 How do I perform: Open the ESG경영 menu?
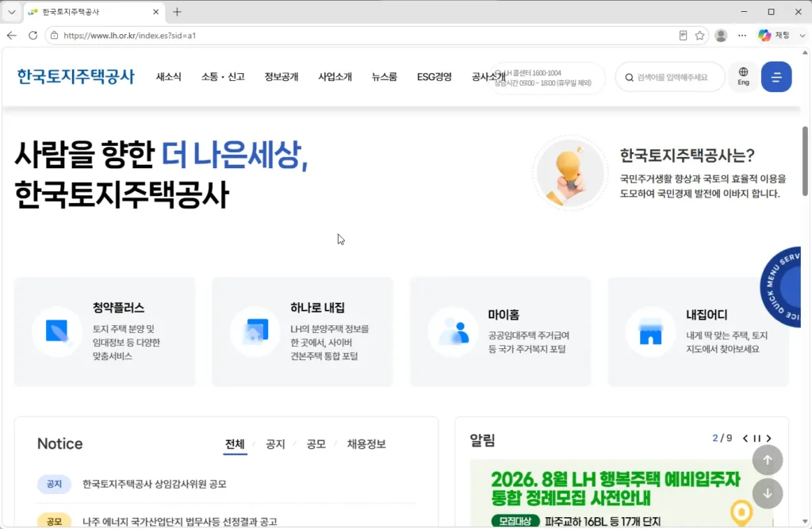pyautogui.click(x=435, y=77)
